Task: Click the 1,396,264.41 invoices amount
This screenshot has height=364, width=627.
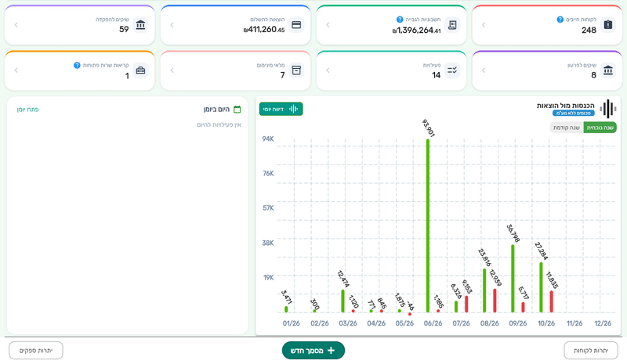Action: point(417,31)
